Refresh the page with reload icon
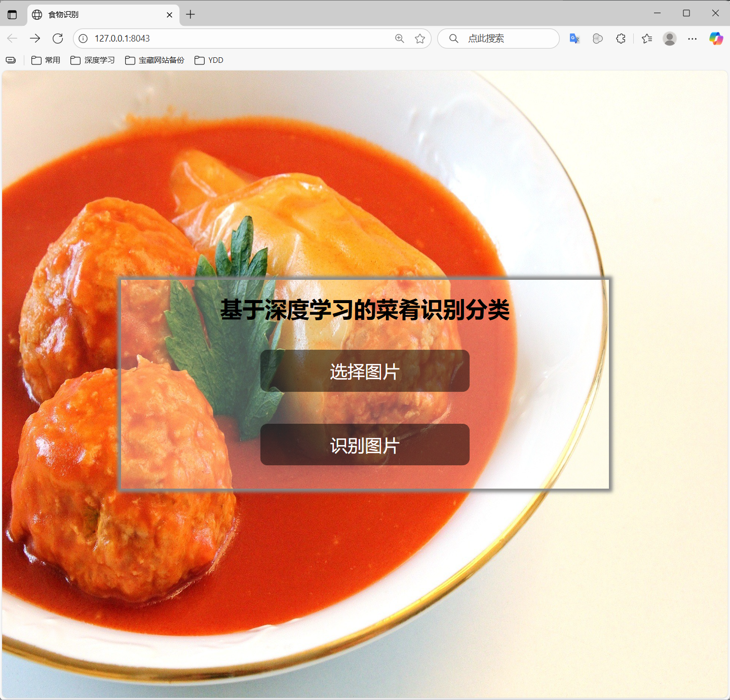Viewport: 730px width, 700px height. coord(58,39)
